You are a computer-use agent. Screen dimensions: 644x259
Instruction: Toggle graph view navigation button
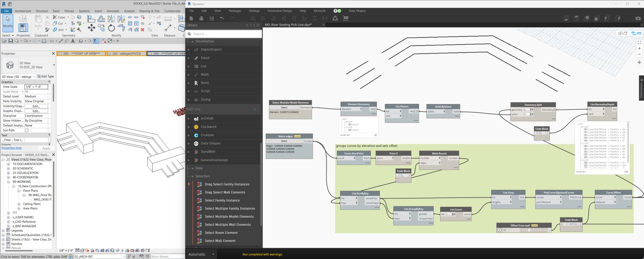tap(636, 33)
